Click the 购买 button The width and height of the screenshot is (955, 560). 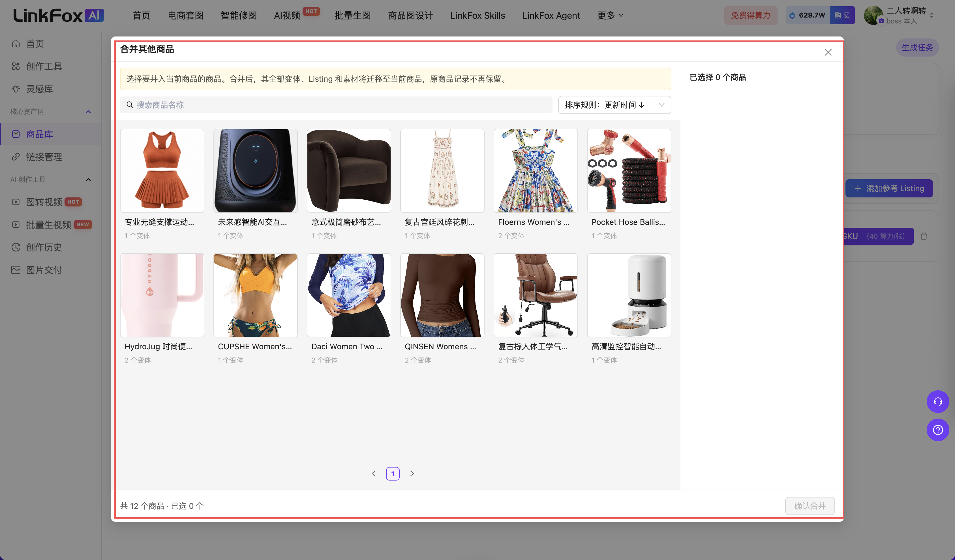pyautogui.click(x=842, y=16)
